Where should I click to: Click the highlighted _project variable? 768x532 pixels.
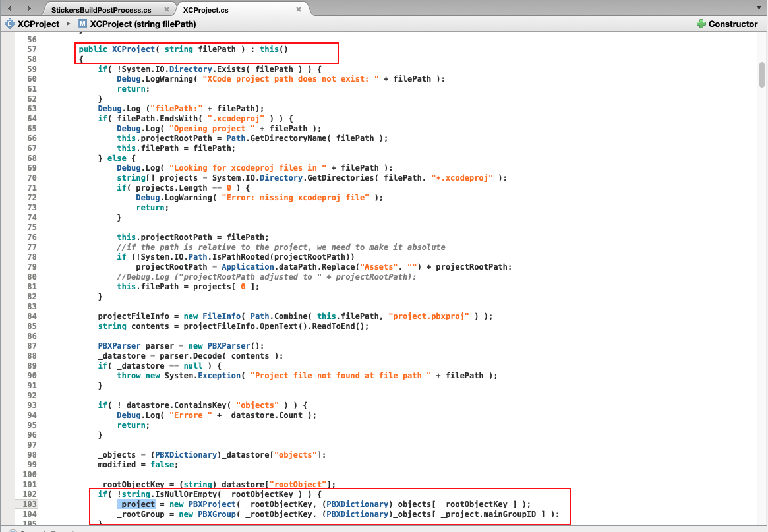pyautogui.click(x=136, y=504)
